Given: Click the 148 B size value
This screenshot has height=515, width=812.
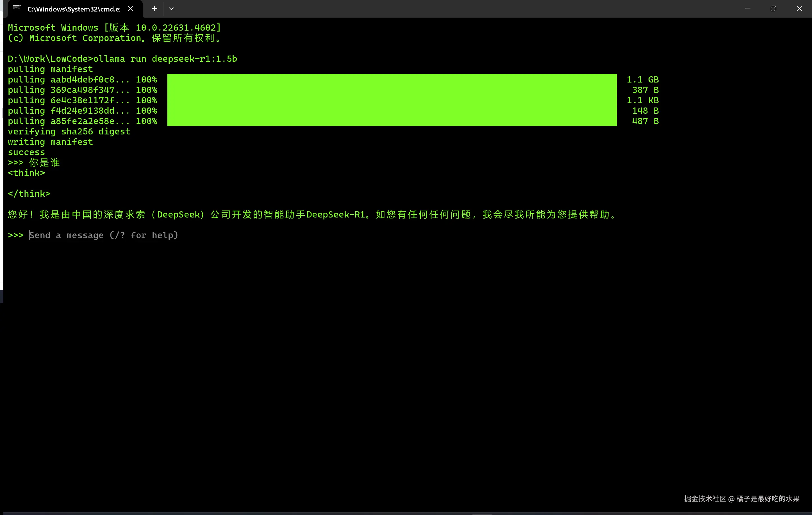Looking at the screenshot, I should pos(645,111).
